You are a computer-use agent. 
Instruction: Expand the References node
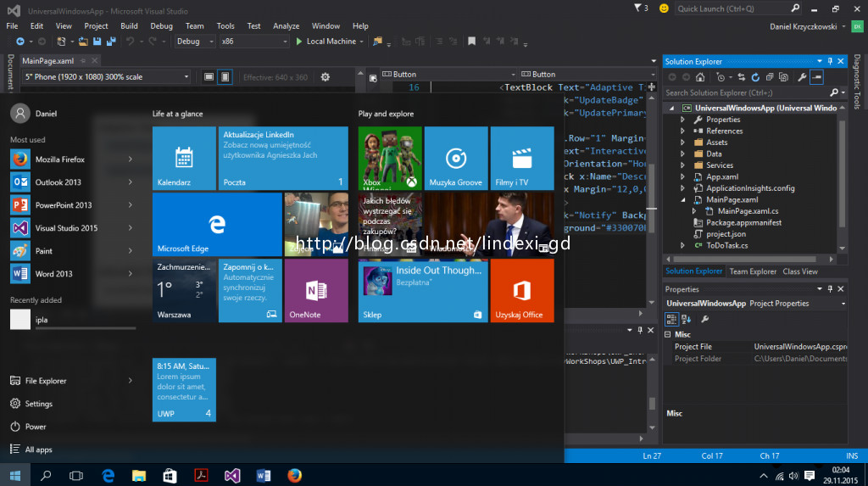(x=682, y=131)
